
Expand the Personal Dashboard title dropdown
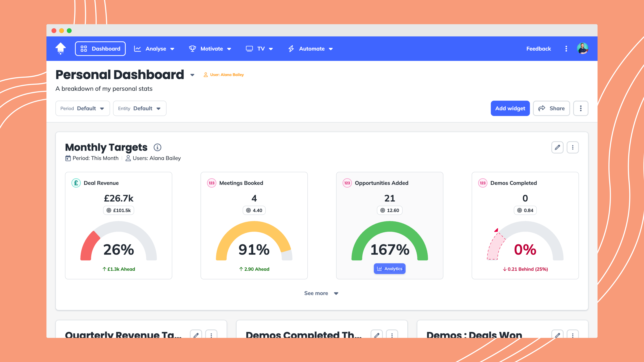click(x=192, y=75)
